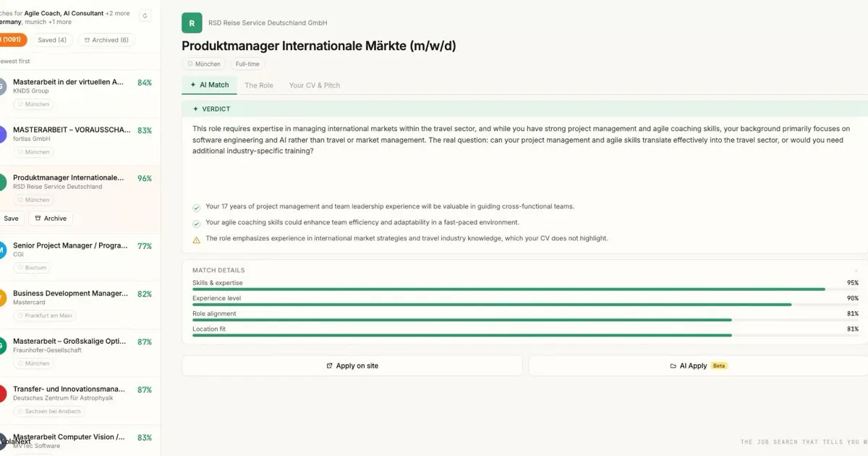Click the green R company logo
This screenshot has width=868, height=456.
(x=192, y=23)
